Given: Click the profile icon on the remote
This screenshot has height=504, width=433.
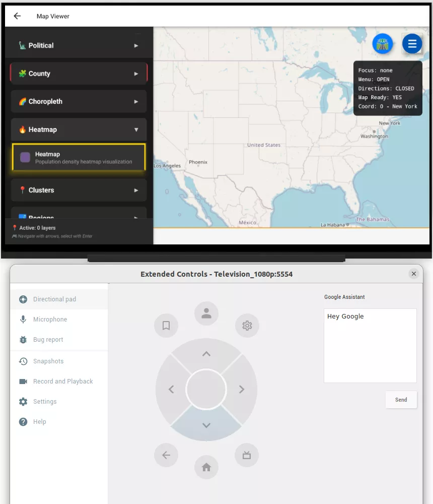Looking at the screenshot, I should click(x=206, y=313).
